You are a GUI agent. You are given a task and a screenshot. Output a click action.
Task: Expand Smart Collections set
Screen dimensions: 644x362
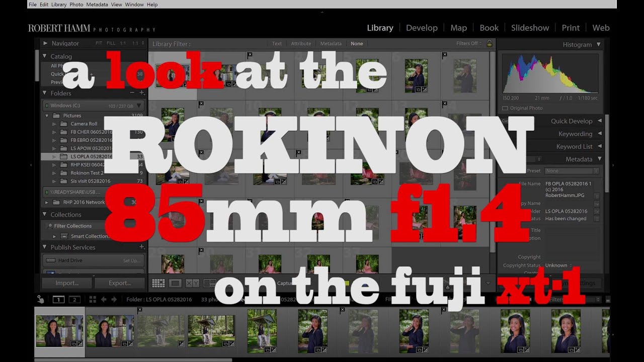click(55, 236)
